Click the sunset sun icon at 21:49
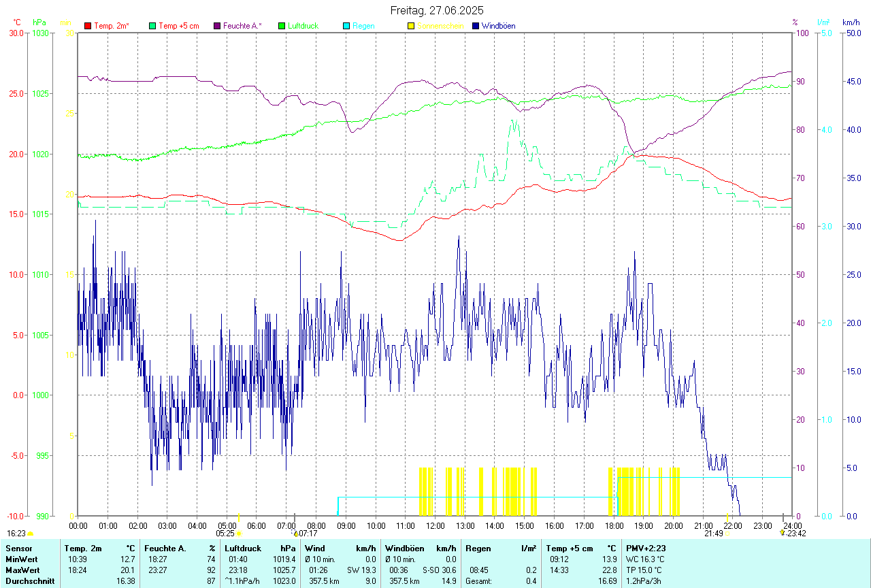Viewport: 871px width, 588px height. (x=727, y=534)
